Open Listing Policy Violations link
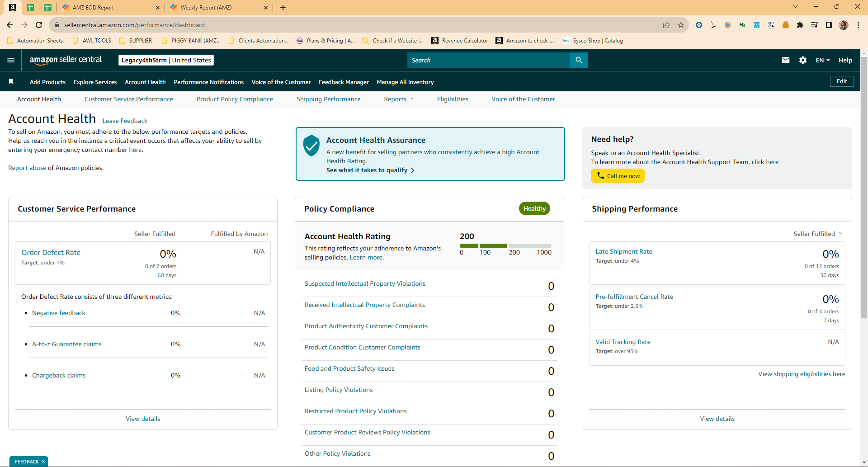868x467 pixels. pyautogui.click(x=339, y=390)
